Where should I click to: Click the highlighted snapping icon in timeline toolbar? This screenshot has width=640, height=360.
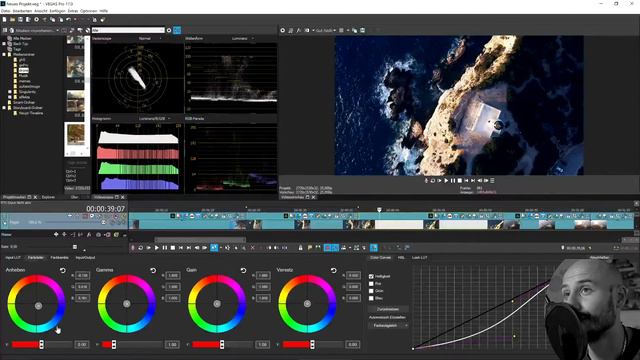click(x=327, y=248)
